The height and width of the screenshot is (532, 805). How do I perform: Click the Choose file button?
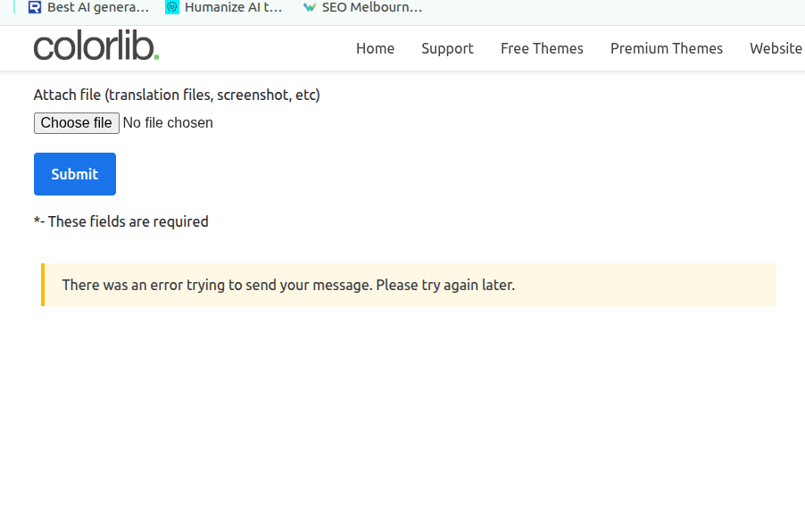[x=77, y=123]
